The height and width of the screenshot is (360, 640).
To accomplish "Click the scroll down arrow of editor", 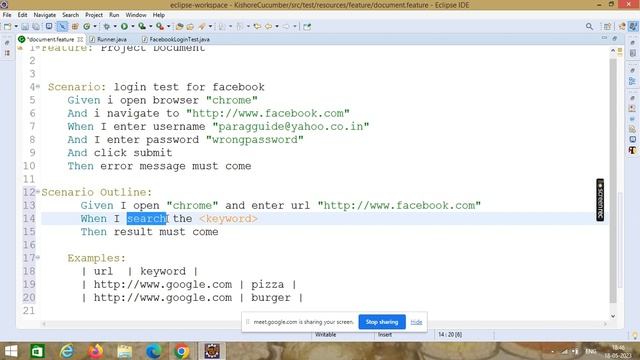I will pos(613,316).
